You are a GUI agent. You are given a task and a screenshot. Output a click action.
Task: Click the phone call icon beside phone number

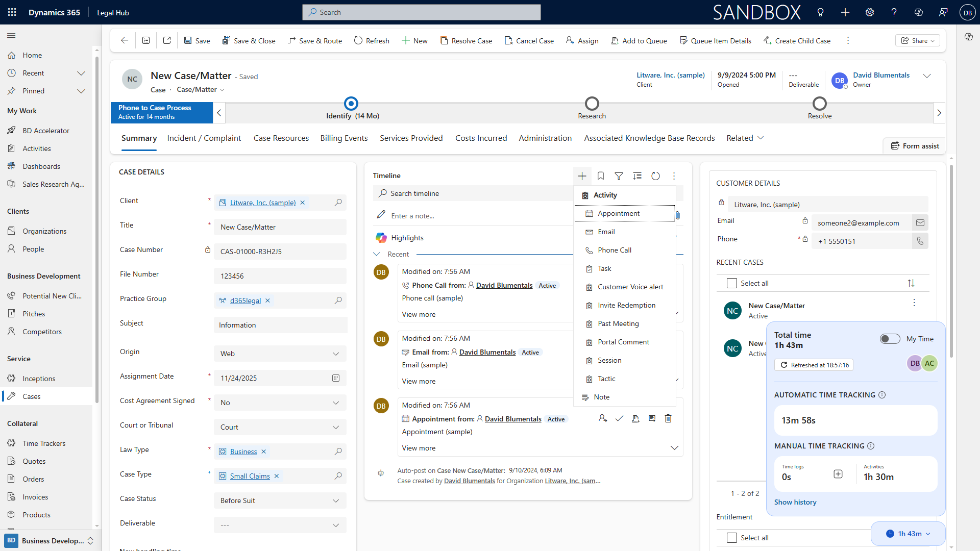[x=920, y=241]
